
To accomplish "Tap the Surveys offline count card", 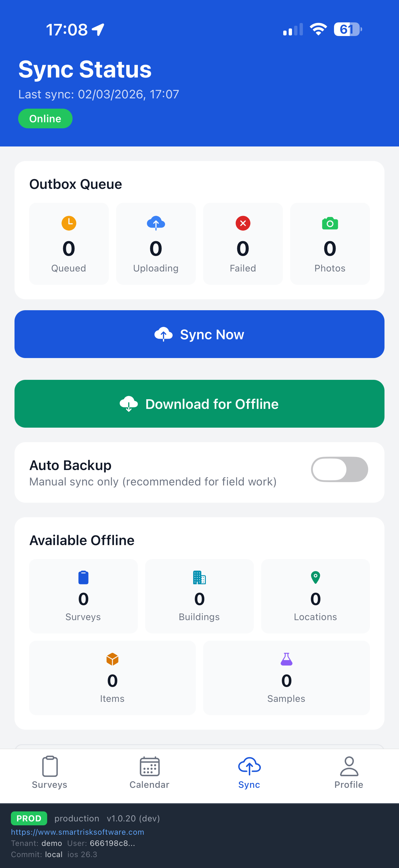I will click(83, 596).
